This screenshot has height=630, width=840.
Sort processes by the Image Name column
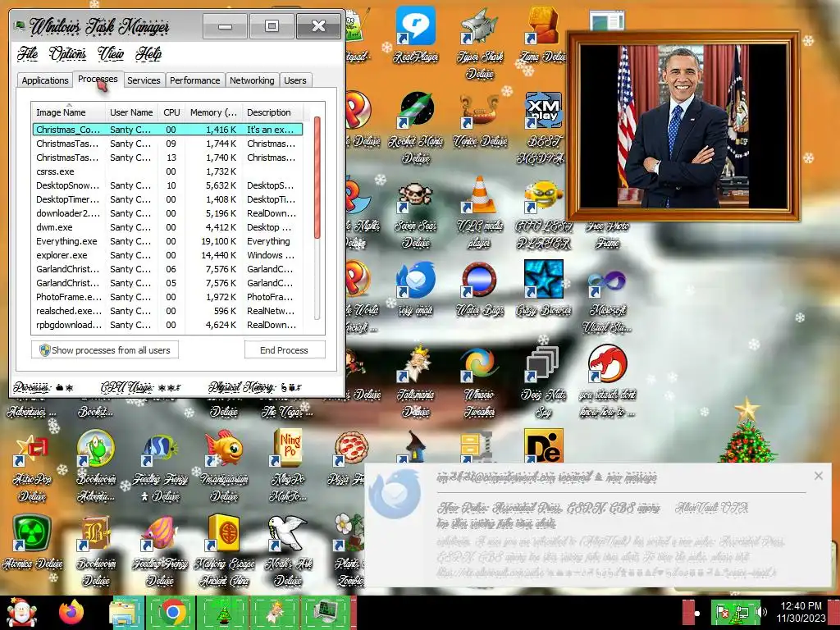pyautogui.click(x=67, y=112)
